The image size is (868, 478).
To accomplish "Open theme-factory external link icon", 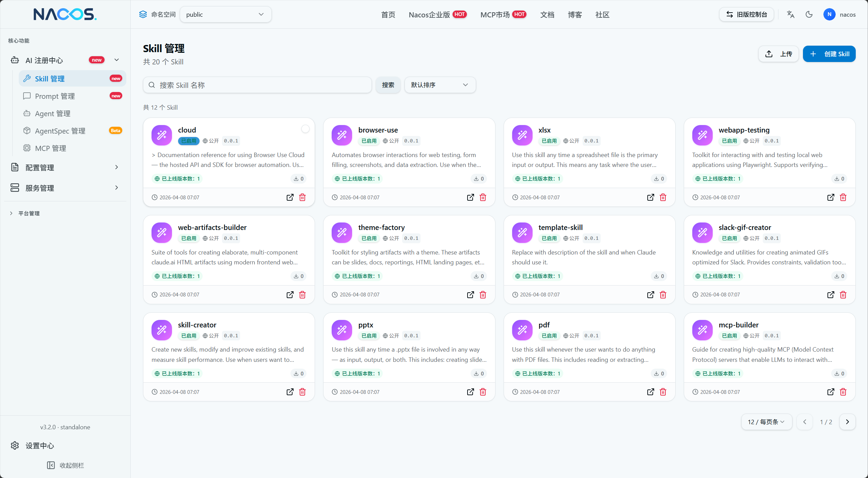I will tap(470, 295).
